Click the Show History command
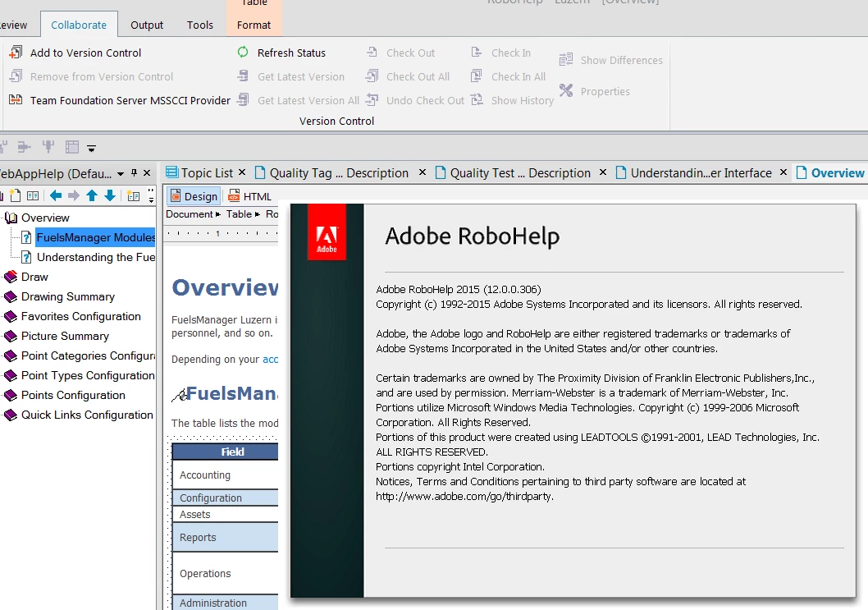This screenshot has height=610, width=868. tap(512, 100)
